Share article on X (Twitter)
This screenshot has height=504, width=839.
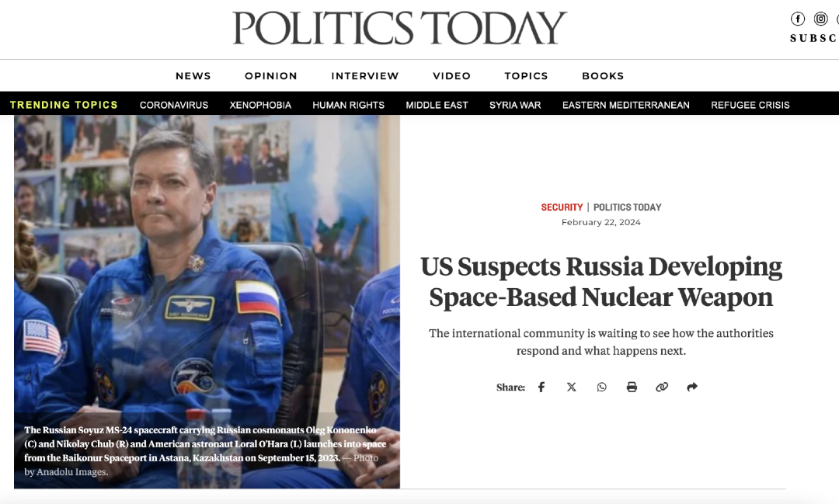click(x=572, y=387)
